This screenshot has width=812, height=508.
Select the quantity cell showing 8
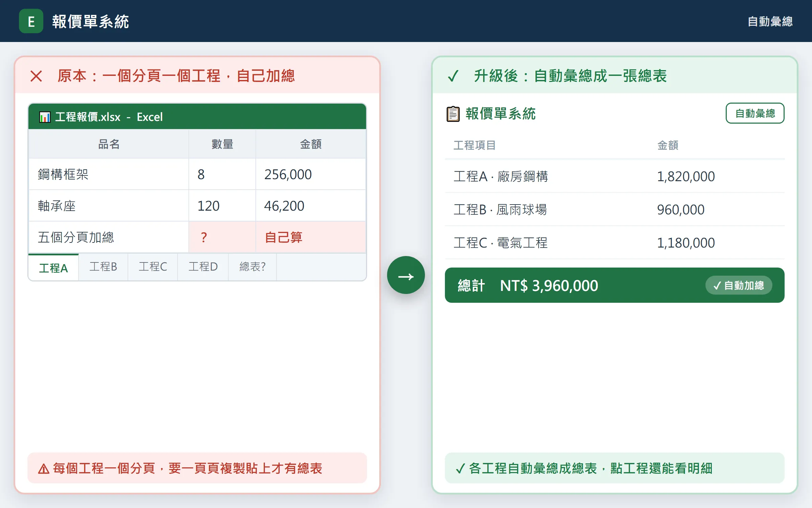(222, 174)
